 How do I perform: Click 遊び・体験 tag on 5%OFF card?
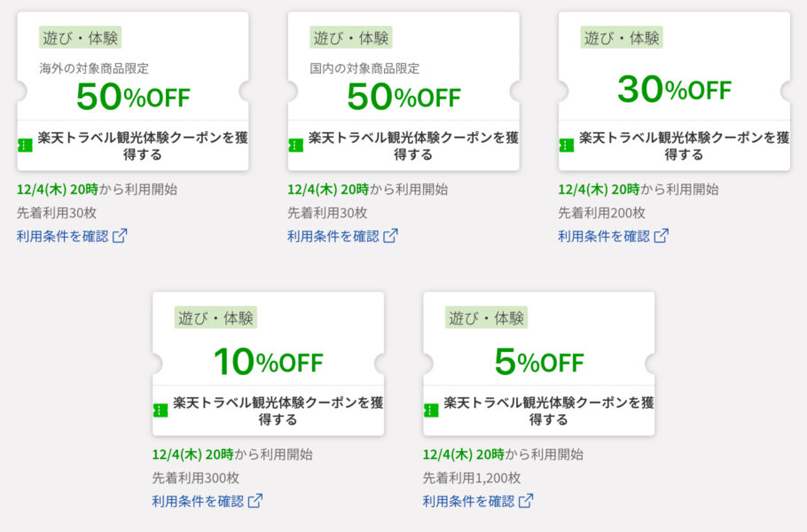pyautogui.click(x=486, y=317)
